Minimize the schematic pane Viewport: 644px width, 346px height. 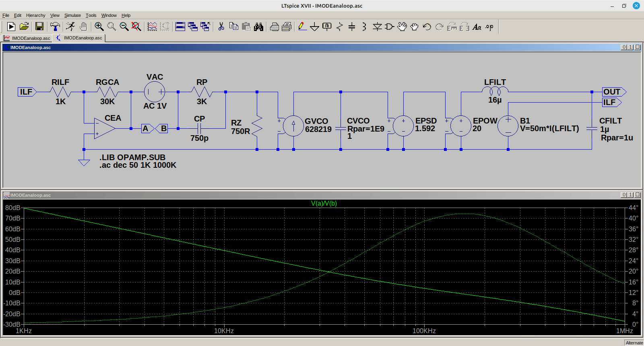point(624,47)
